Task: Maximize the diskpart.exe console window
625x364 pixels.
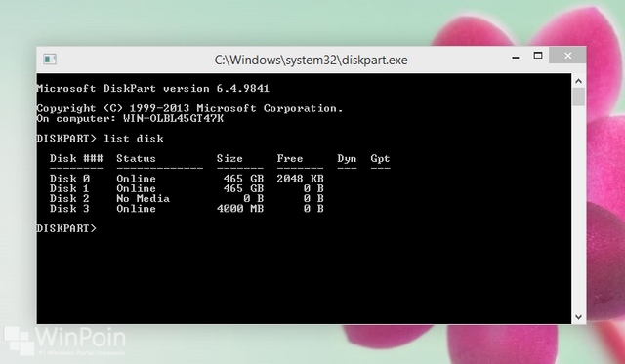Action: (538, 56)
